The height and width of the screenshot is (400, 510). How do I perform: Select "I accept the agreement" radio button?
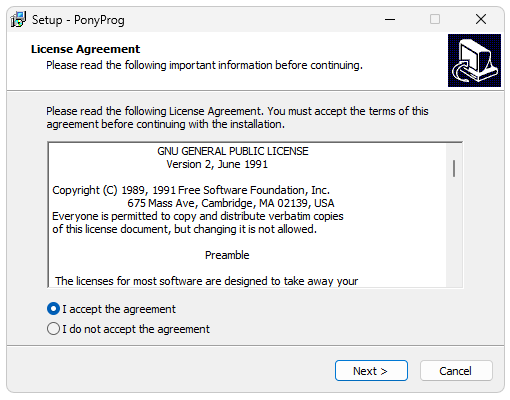pos(53,309)
